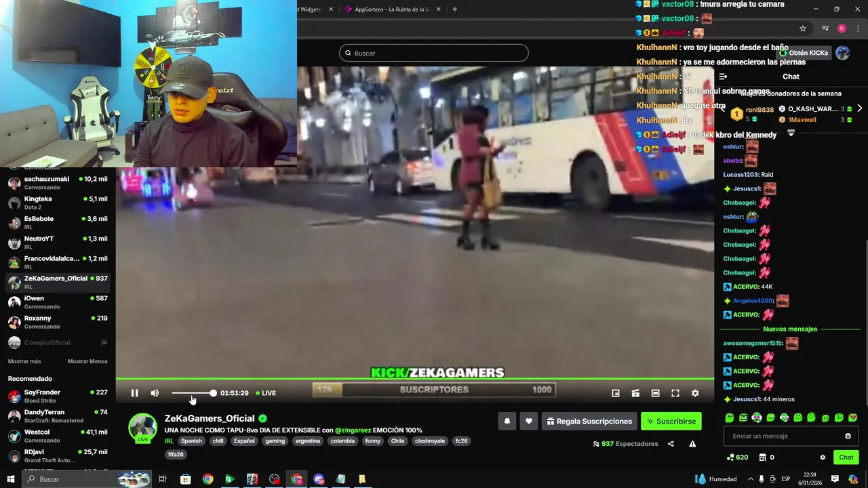
Task: Toggle theater mode in the player
Action: click(x=655, y=393)
